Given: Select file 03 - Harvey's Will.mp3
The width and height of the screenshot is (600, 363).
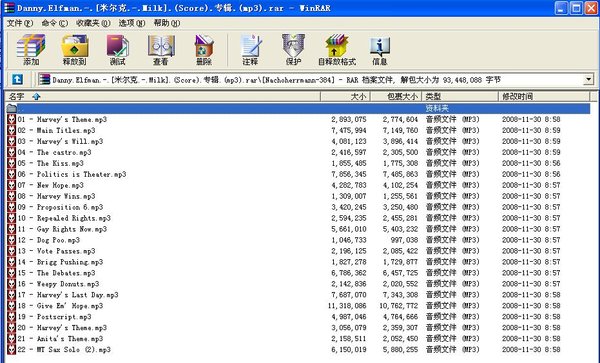Looking at the screenshot, I should tap(60, 142).
